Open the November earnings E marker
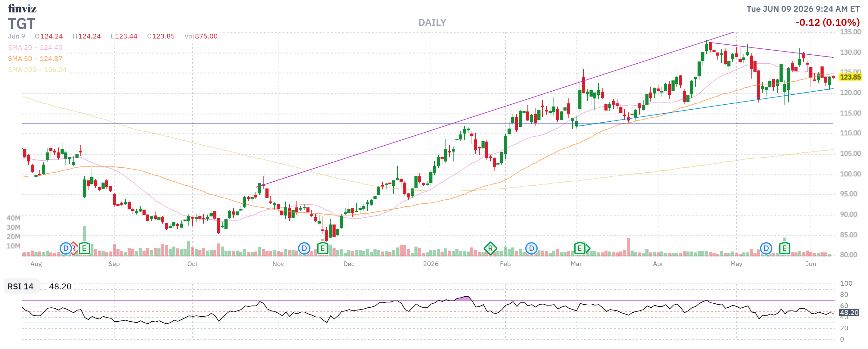This screenshot has height=349, width=868. pyautogui.click(x=323, y=249)
